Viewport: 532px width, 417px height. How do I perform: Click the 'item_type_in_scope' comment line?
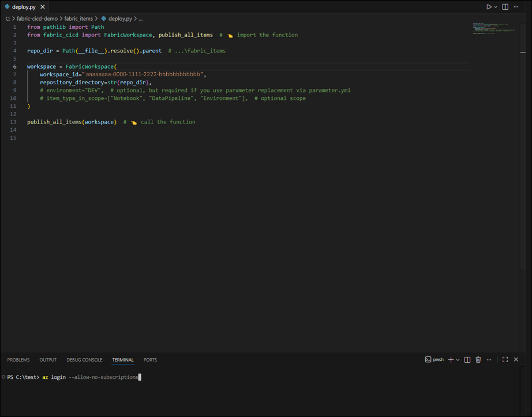(x=173, y=98)
